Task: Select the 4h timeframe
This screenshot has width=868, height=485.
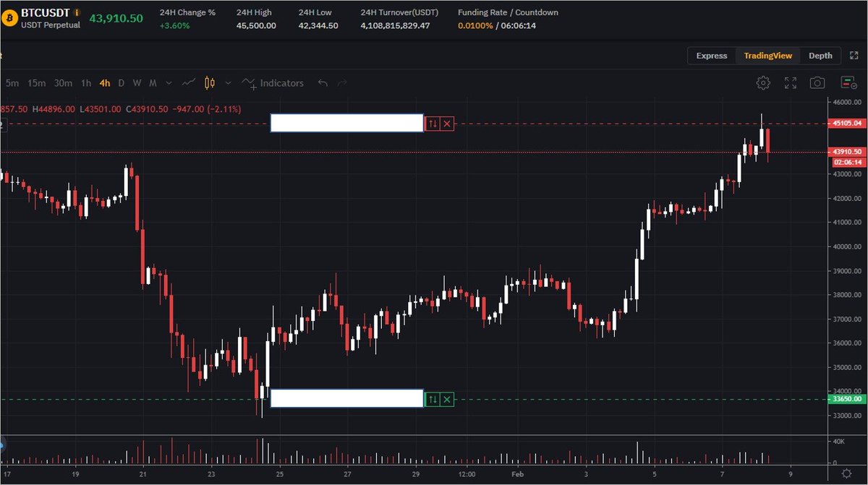Action: [x=105, y=83]
